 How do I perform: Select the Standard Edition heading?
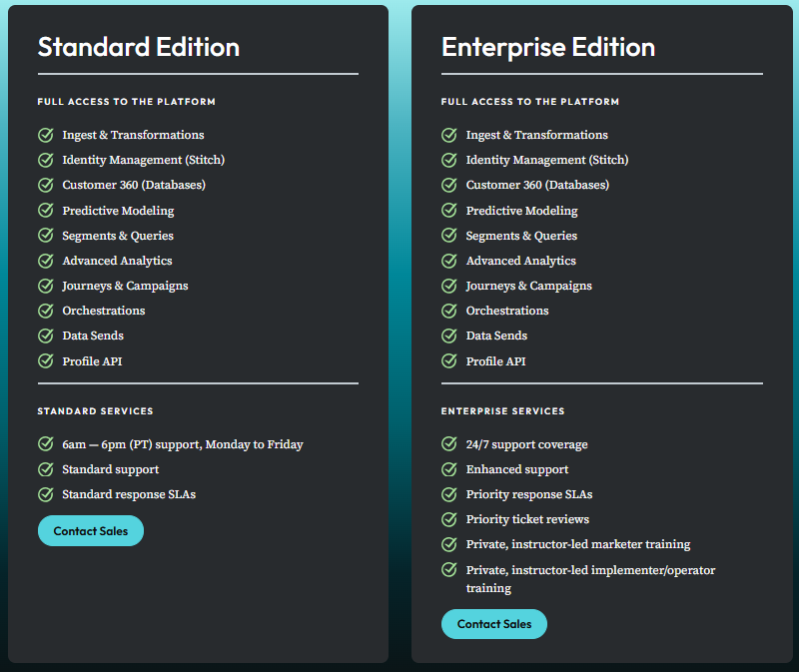(139, 47)
